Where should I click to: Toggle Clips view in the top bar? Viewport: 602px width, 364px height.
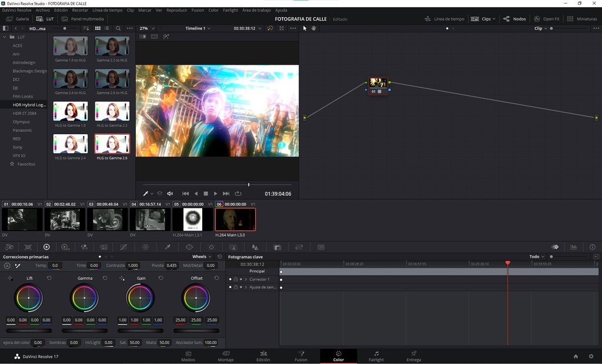[x=483, y=18]
